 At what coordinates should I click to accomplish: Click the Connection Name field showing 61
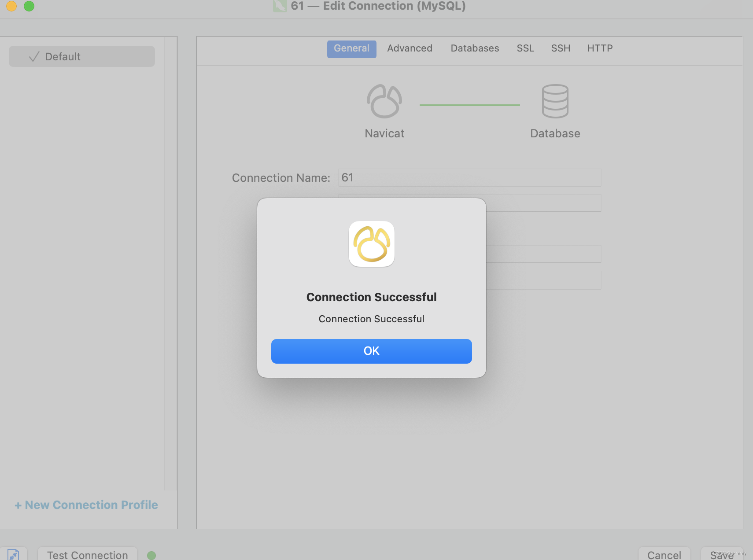pos(469,177)
